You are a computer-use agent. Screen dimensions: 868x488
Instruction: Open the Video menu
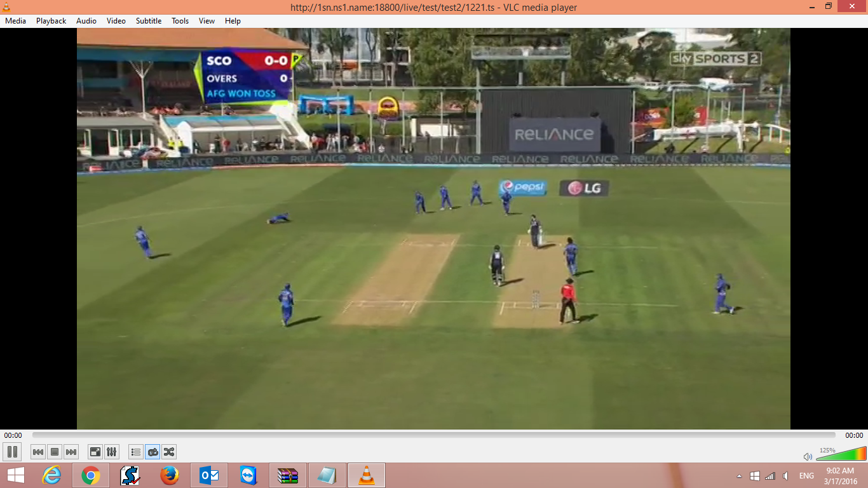(116, 21)
